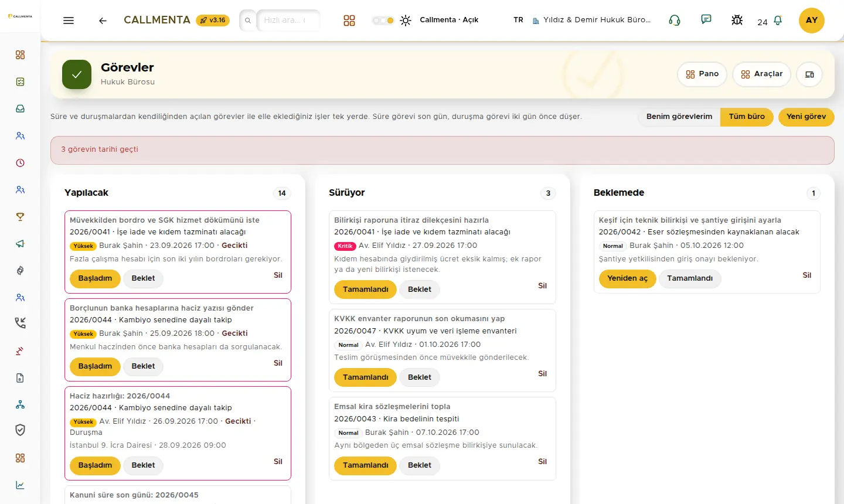844x504 pixels.
Task: Click the green checkmark Görevler header icon
Action: (x=77, y=74)
